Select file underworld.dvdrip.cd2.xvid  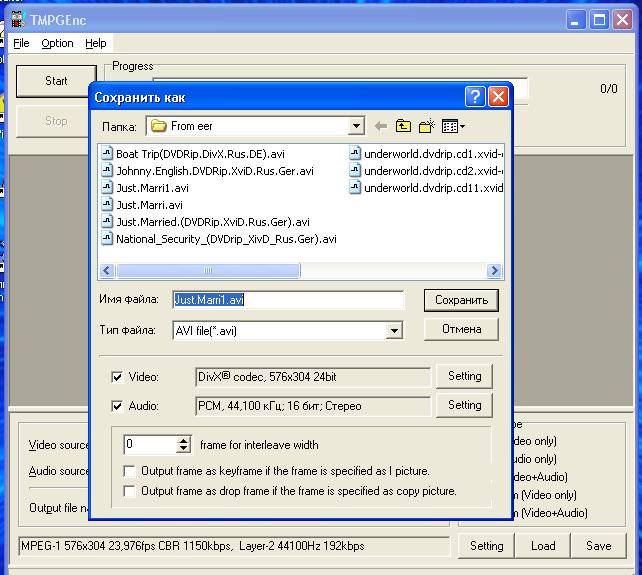click(433, 171)
